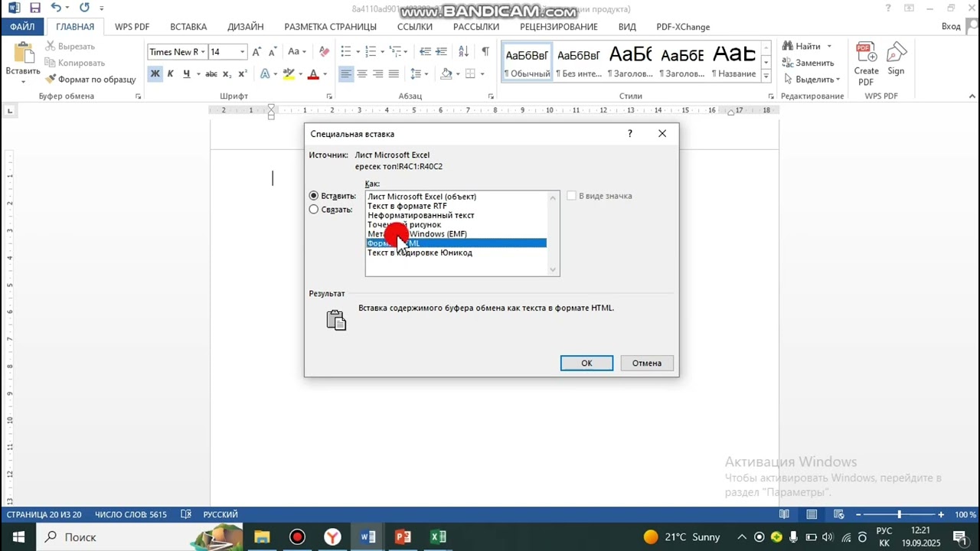The height and width of the screenshot is (551, 980).
Task: Switch to web layout view in the status bar
Action: point(839,514)
